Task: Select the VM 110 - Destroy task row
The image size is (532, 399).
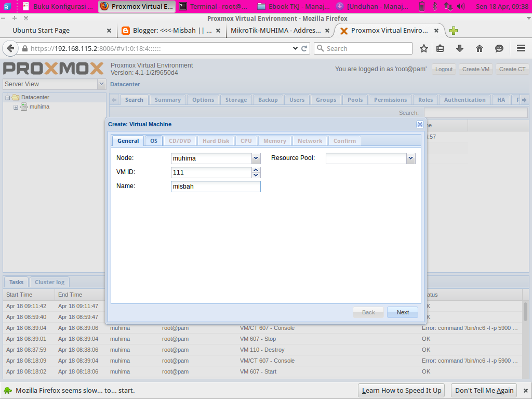Action: [263, 350]
